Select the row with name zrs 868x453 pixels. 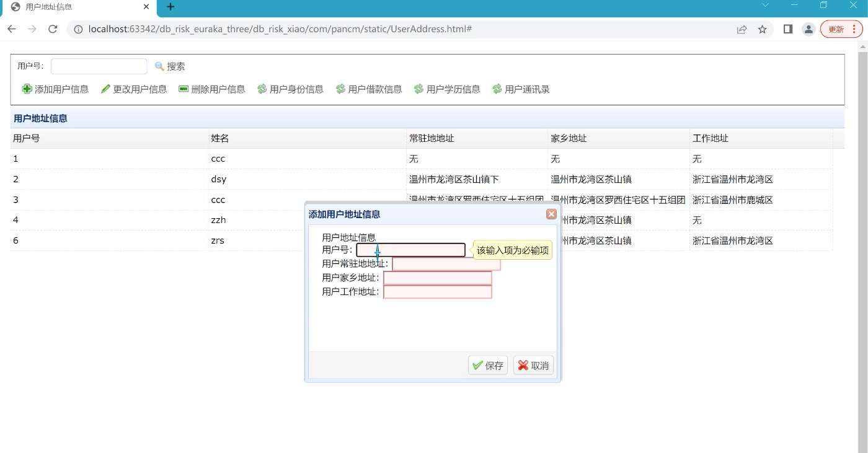[422, 240]
